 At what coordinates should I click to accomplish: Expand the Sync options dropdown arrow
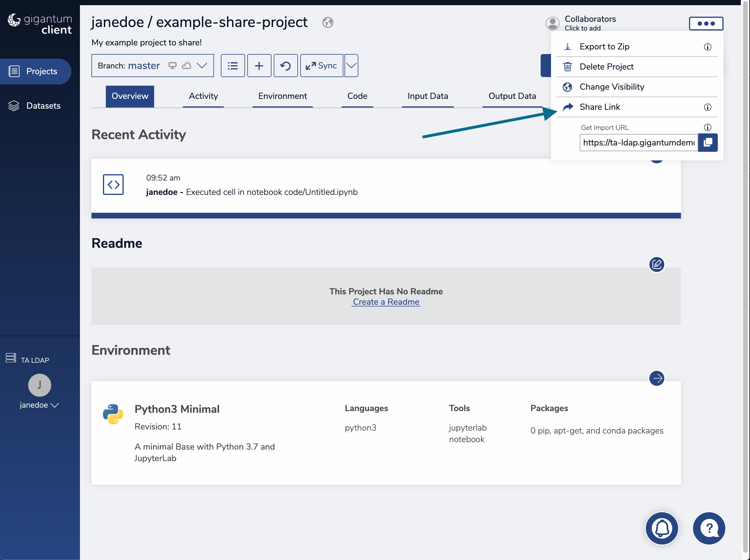coord(351,66)
